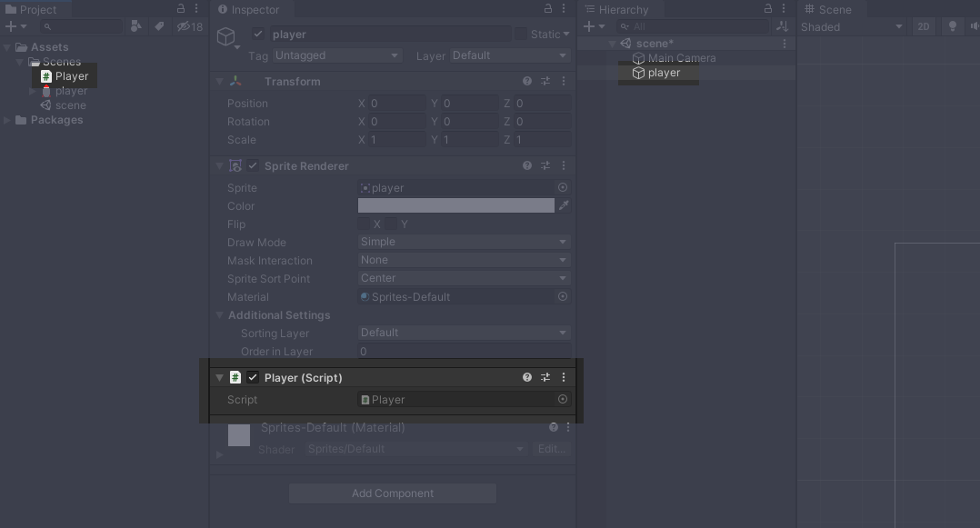This screenshot has width=980, height=528.
Task: Collapse the Transform component
Action: tap(219, 82)
